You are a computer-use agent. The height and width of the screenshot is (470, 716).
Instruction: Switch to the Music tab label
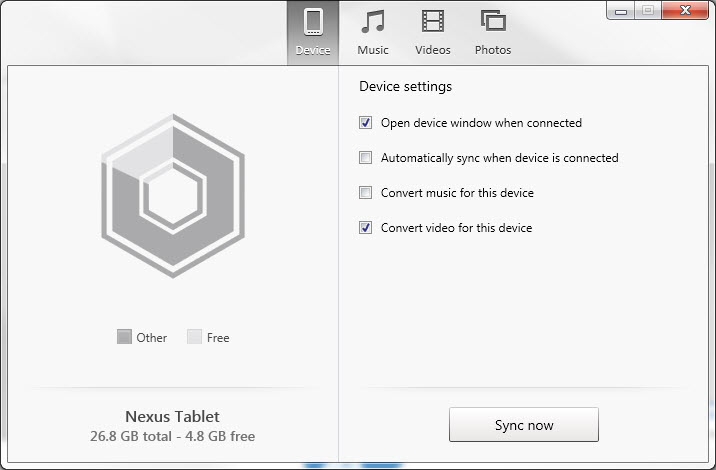(x=373, y=50)
